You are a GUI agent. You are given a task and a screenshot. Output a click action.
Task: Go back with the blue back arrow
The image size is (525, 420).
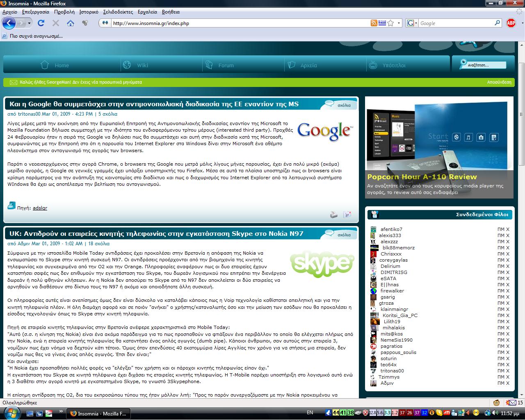(9, 23)
